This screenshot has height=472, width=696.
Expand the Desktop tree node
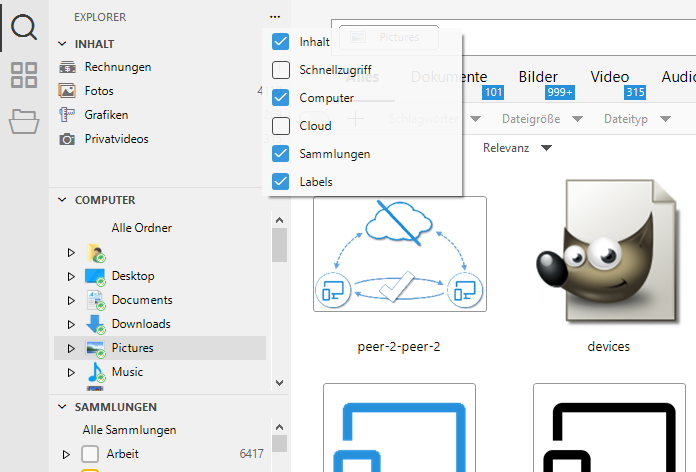tap(71, 276)
